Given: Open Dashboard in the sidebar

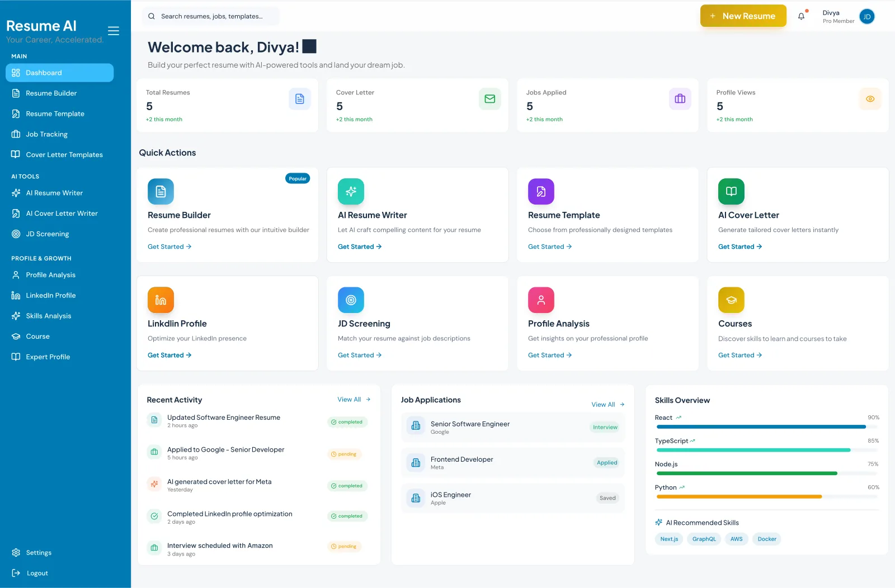Looking at the screenshot, I should [59, 73].
